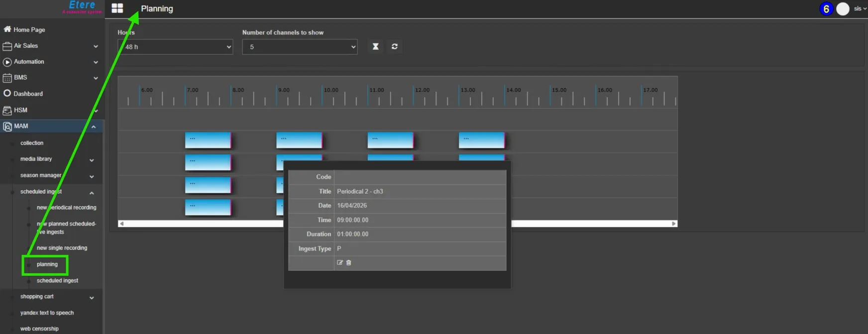Click the Etere logo
Screen dimensions: 868x334
tap(82, 6)
